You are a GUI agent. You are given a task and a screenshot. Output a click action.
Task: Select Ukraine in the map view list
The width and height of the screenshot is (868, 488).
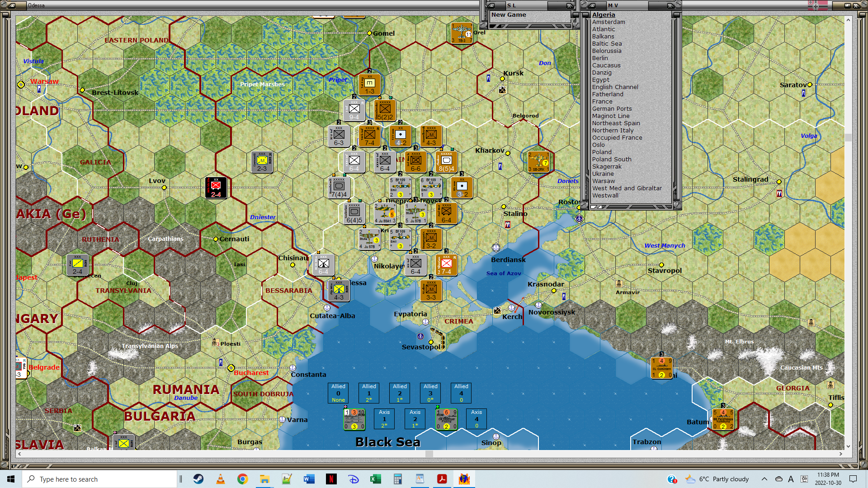603,174
